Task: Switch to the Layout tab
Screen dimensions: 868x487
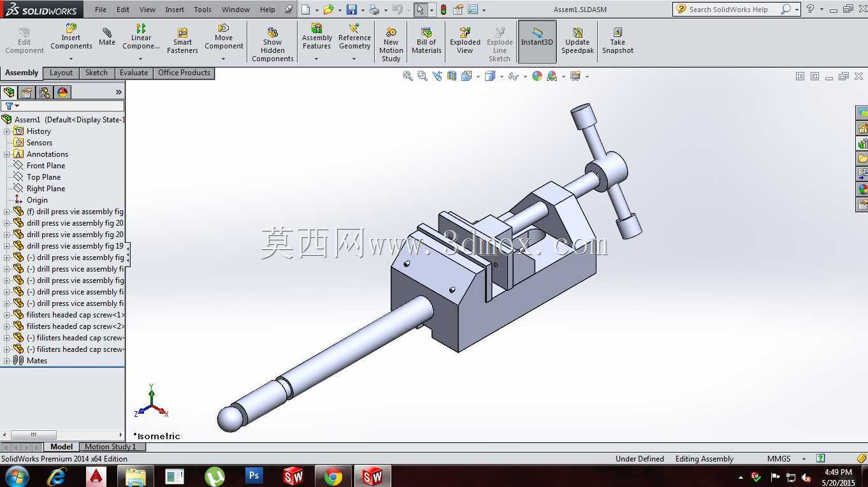Action: pyautogui.click(x=61, y=73)
